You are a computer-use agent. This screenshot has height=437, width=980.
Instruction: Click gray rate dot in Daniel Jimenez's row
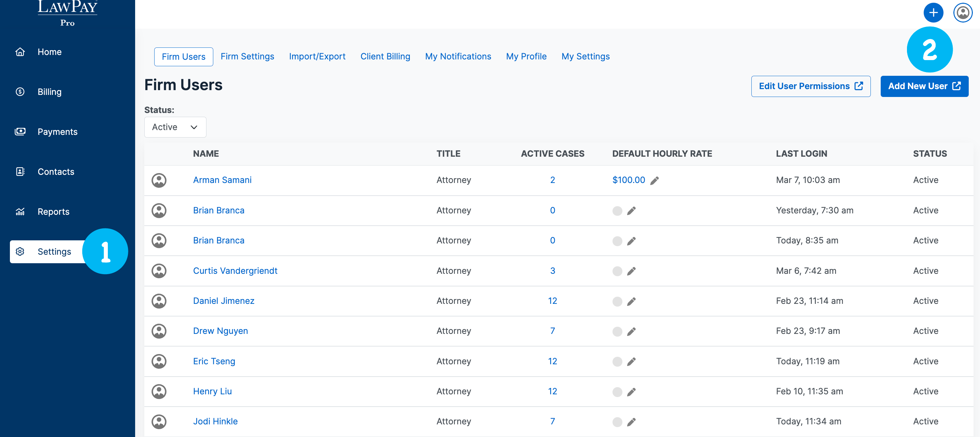(x=617, y=301)
